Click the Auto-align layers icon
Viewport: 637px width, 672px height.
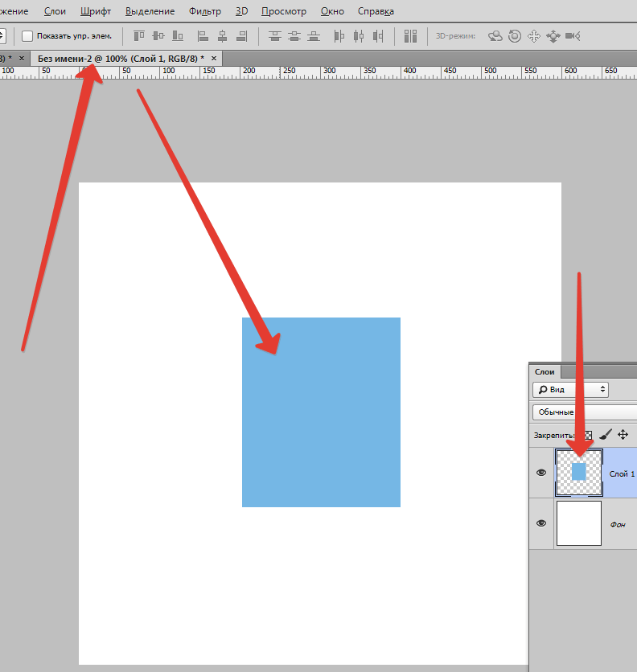pos(411,36)
